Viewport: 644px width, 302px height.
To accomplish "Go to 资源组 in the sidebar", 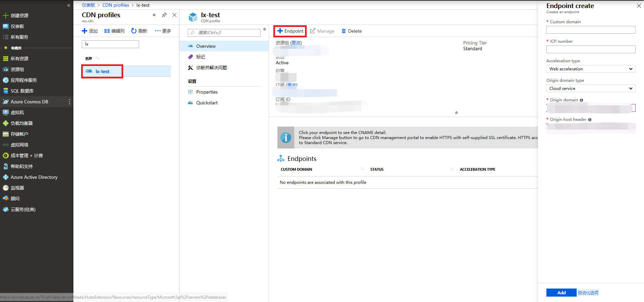I will [17, 69].
